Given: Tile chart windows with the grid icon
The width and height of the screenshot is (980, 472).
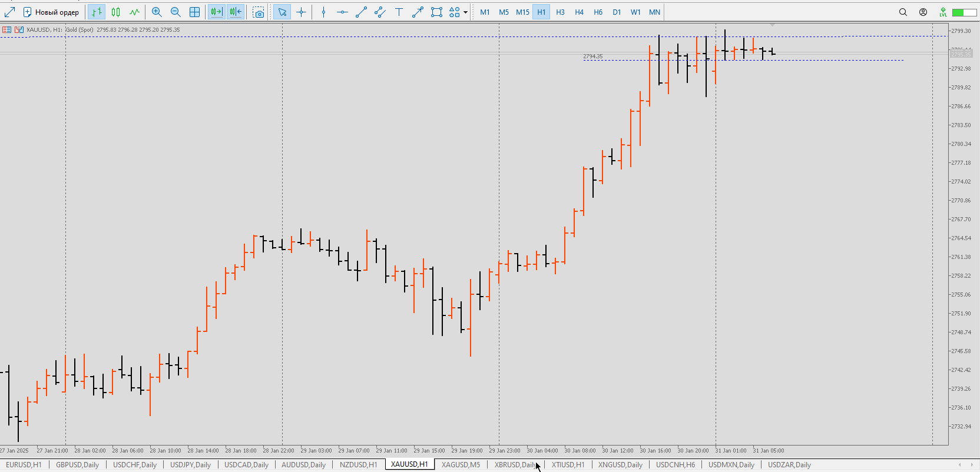Looking at the screenshot, I should 194,12.
